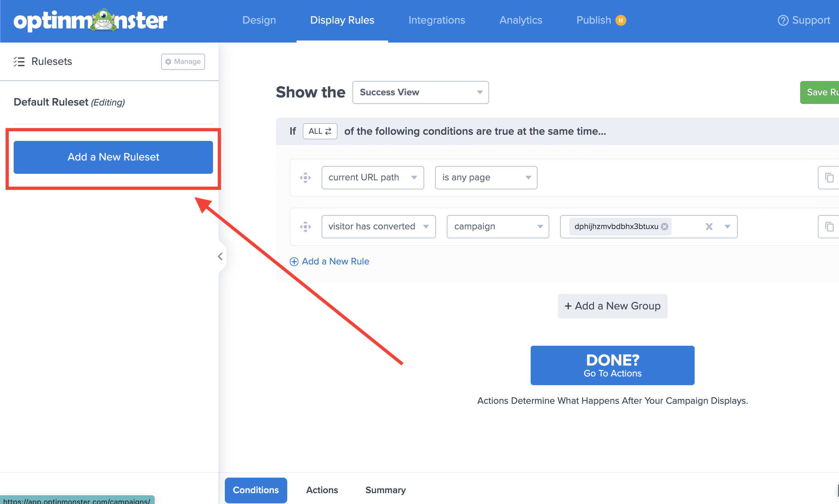Open the Actions bottom tab
Screen dimensions: 839x504
tap(322, 490)
